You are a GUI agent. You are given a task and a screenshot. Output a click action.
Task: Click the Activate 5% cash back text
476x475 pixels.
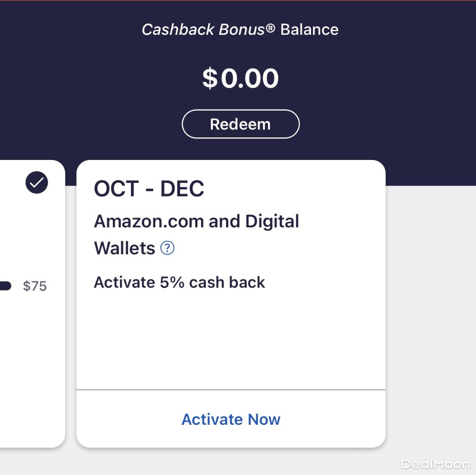[179, 282]
